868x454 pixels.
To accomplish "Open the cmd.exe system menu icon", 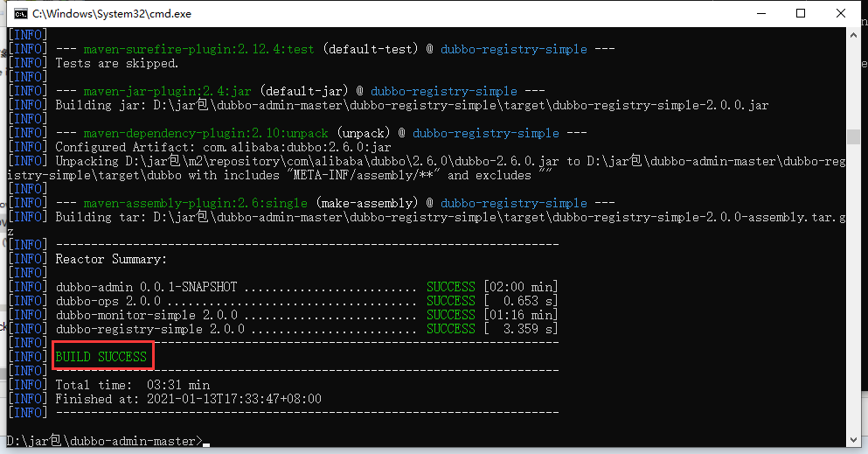I will [20, 14].
